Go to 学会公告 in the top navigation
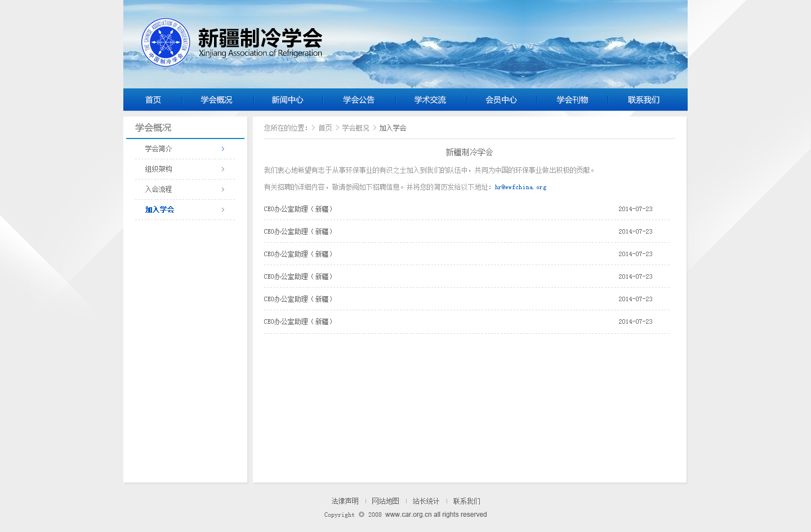Viewport: 811px width, 532px height. [359, 100]
